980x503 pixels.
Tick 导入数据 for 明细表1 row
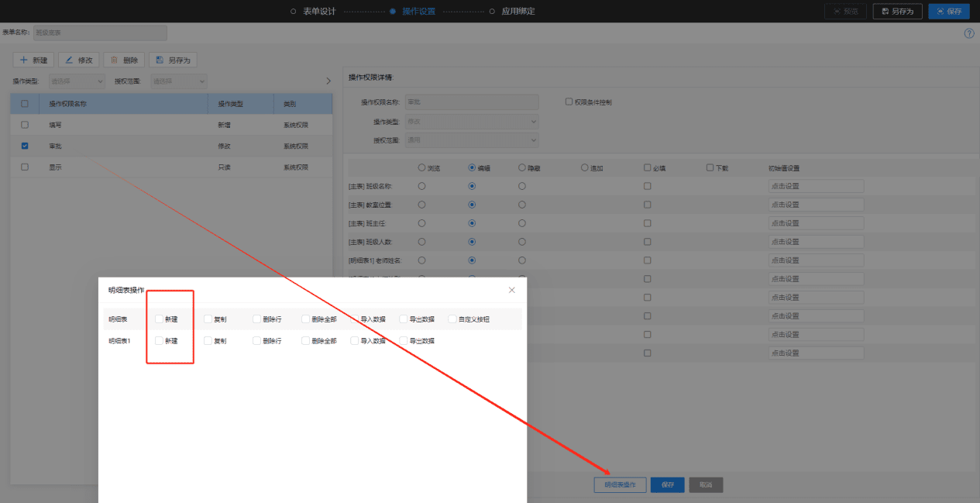pyautogui.click(x=354, y=340)
